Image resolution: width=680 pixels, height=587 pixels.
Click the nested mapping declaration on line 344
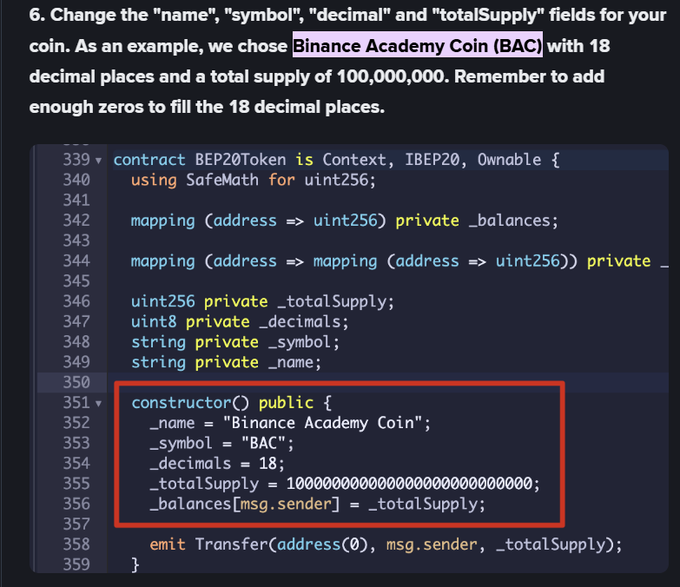click(399, 261)
